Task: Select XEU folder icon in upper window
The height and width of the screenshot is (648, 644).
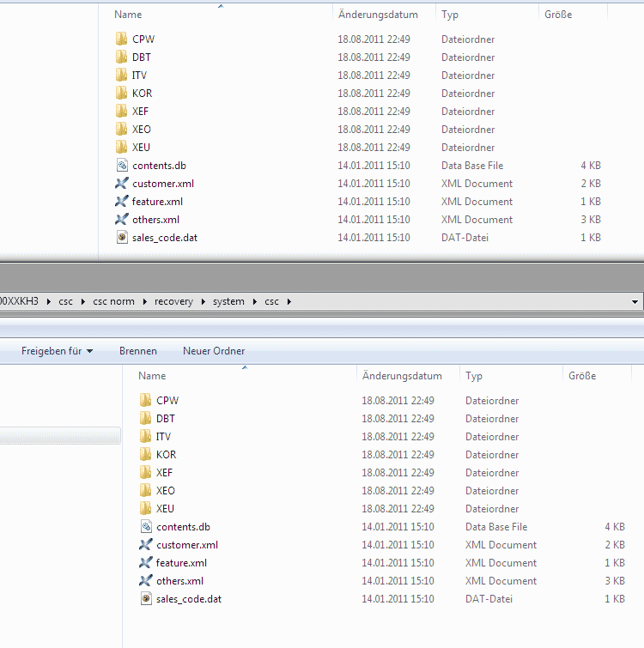Action: [121, 147]
